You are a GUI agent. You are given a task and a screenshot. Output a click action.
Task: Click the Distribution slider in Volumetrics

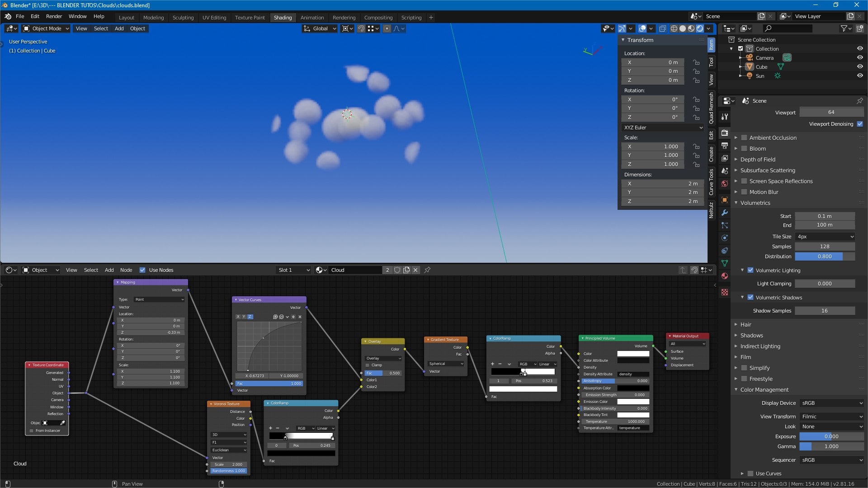click(x=824, y=256)
